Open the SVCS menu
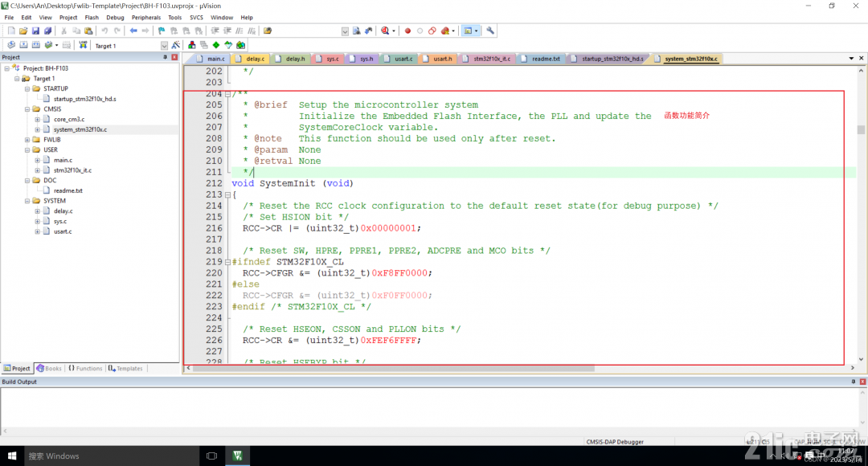The height and width of the screenshot is (466, 868). click(197, 18)
